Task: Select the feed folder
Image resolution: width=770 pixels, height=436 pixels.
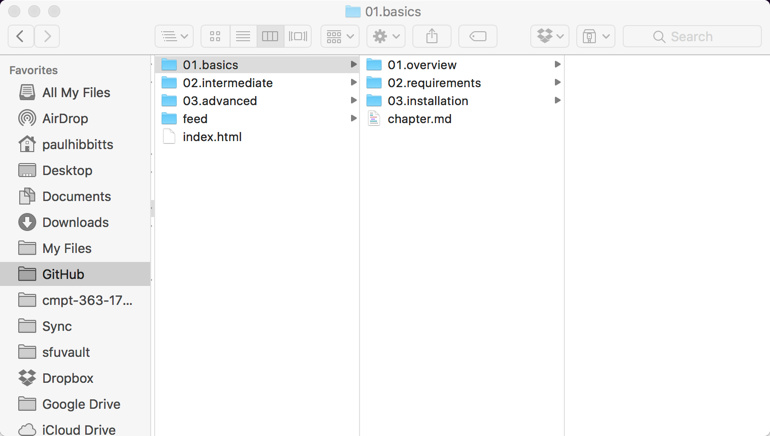Action: click(x=257, y=119)
